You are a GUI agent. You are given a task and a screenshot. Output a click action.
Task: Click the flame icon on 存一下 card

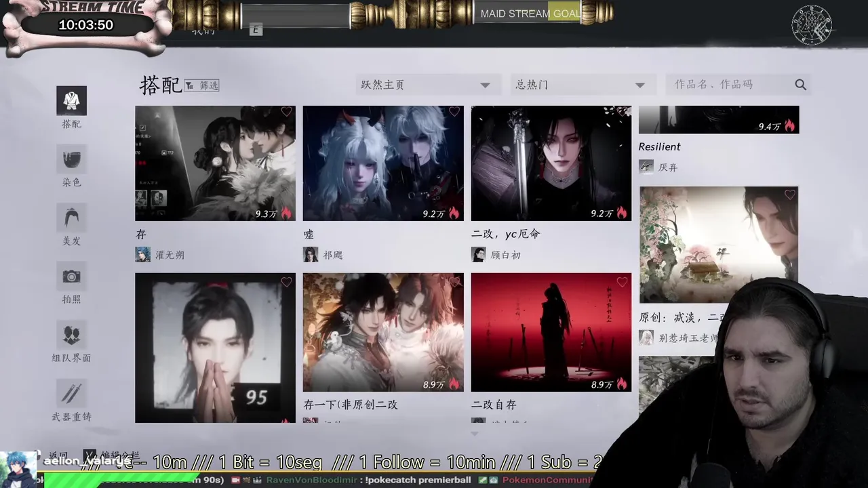click(x=454, y=384)
